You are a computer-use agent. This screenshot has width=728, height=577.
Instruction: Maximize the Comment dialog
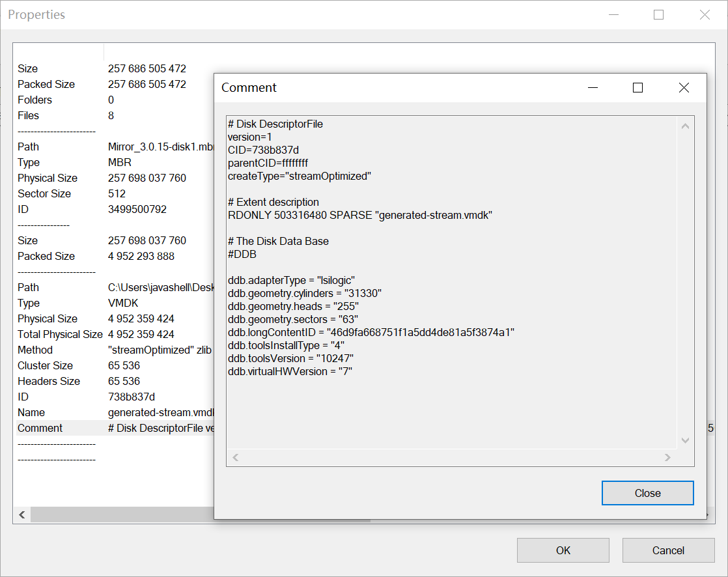point(638,88)
